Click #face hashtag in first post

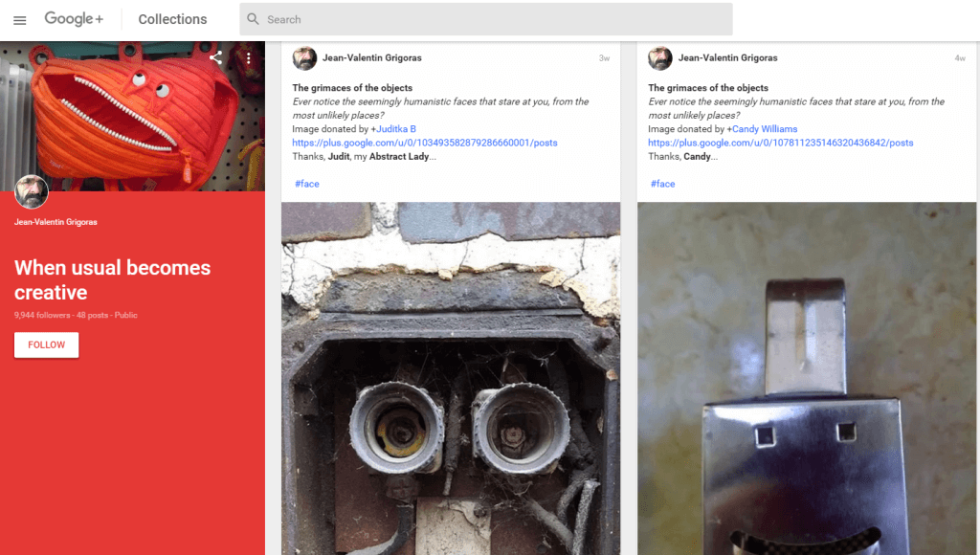pyautogui.click(x=306, y=184)
